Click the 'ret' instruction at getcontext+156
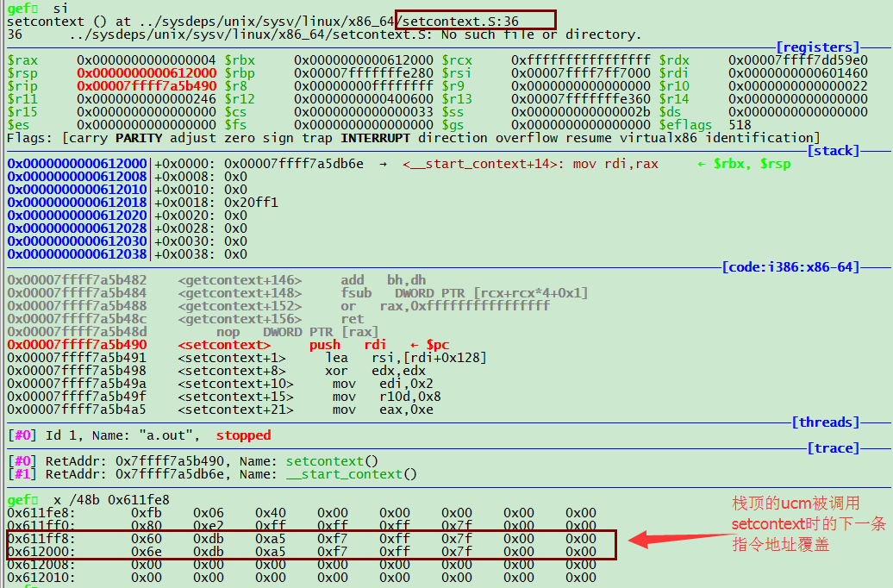This screenshot has height=588, width=893. click(x=353, y=319)
